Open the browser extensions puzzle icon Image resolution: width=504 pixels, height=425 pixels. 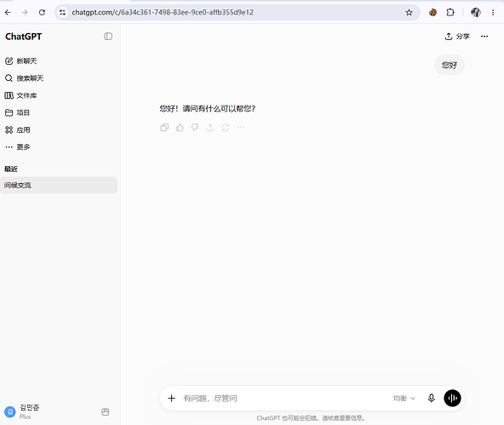point(450,13)
